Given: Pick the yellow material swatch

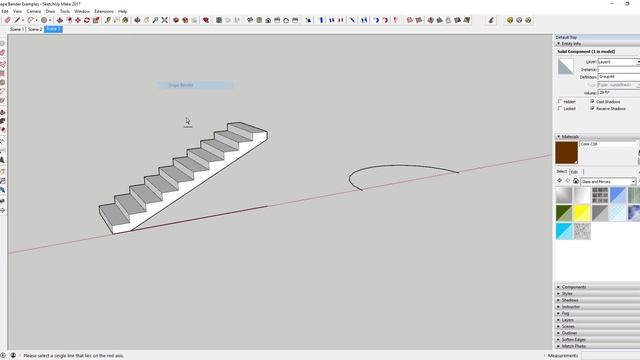Looking at the screenshot, I should tap(582, 213).
